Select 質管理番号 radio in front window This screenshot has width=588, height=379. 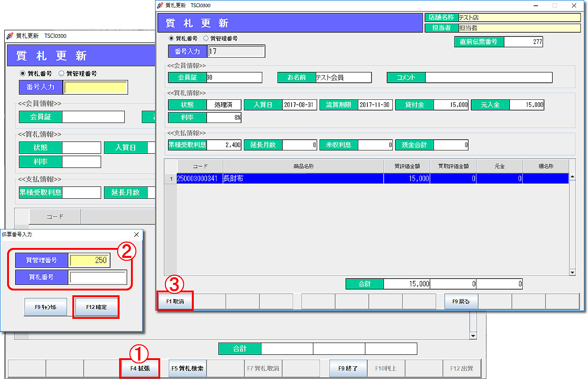[x=206, y=38]
